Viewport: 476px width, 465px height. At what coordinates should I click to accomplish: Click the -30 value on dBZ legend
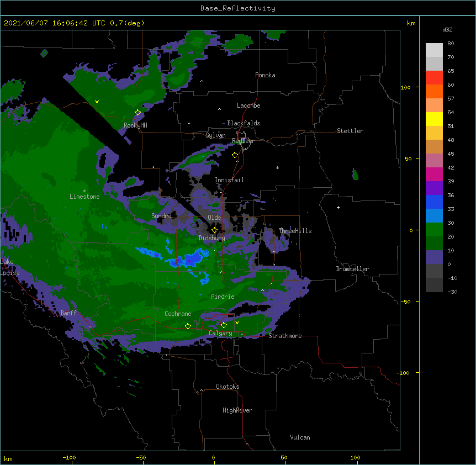(x=452, y=292)
